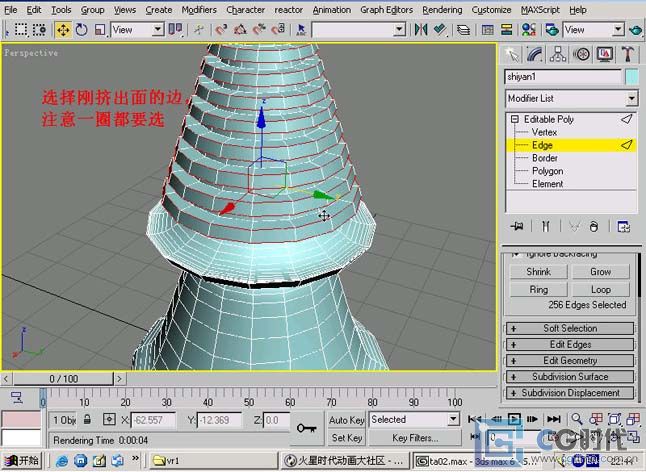The width and height of the screenshot is (646, 472).
Task: Activate the Select and Rotate tool
Action: click(82, 30)
